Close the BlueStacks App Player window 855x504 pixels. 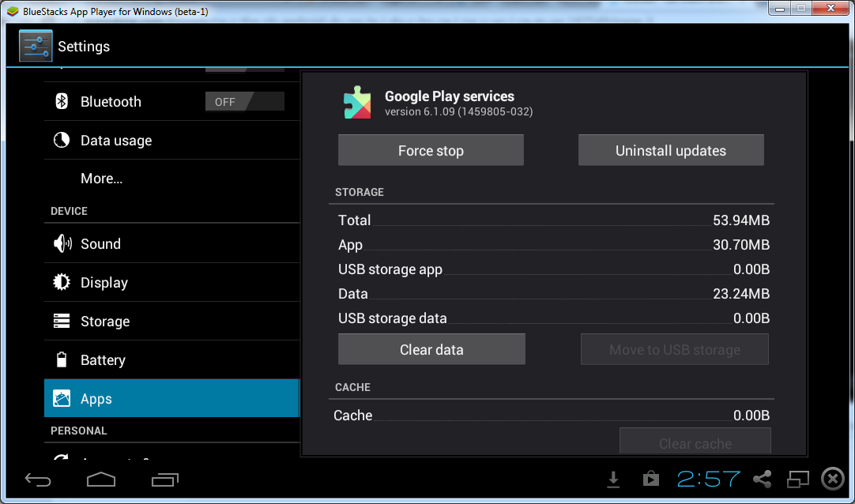831,8
